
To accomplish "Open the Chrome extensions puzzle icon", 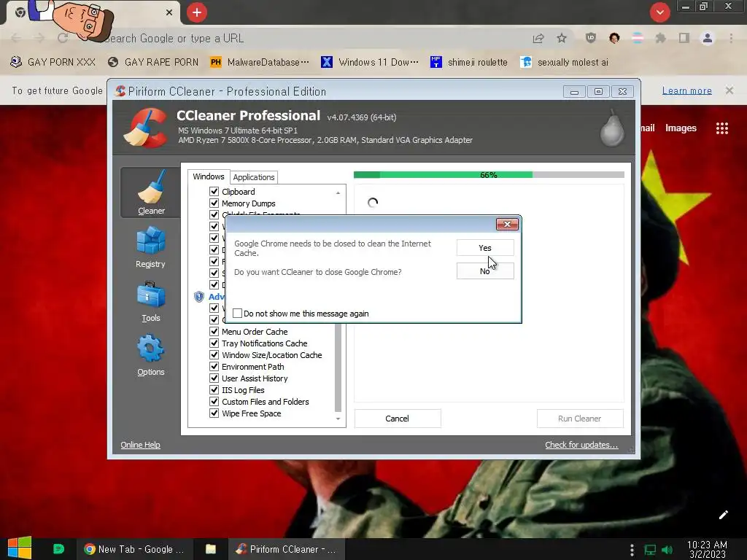I will 661,38.
